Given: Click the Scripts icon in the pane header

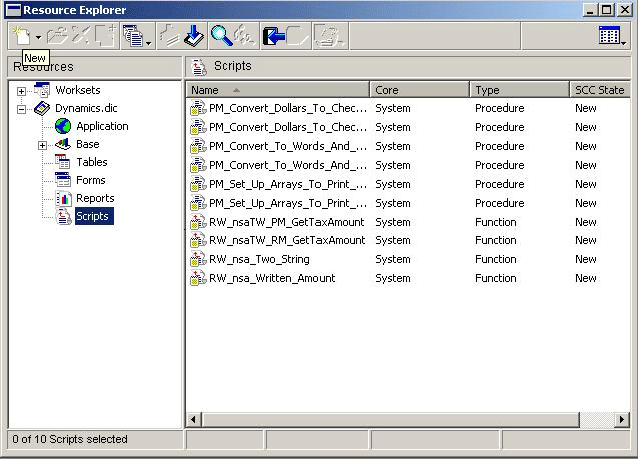Looking at the screenshot, I should point(199,67).
